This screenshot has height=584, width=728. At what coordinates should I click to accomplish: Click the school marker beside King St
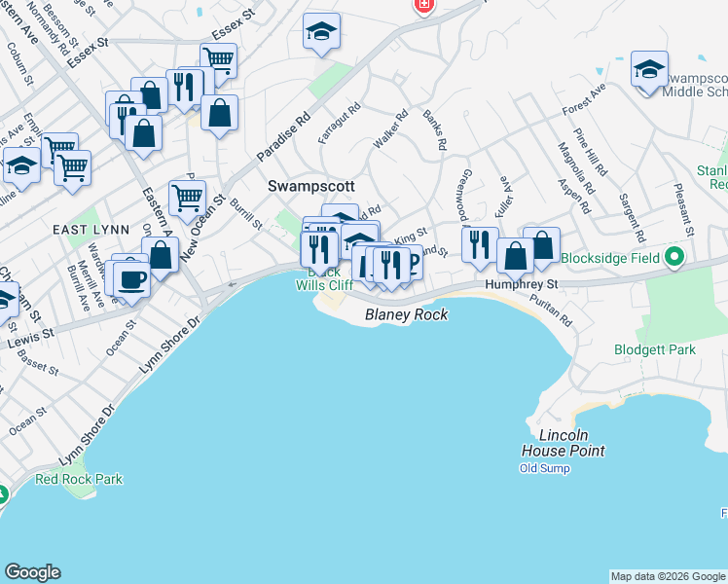(359, 239)
